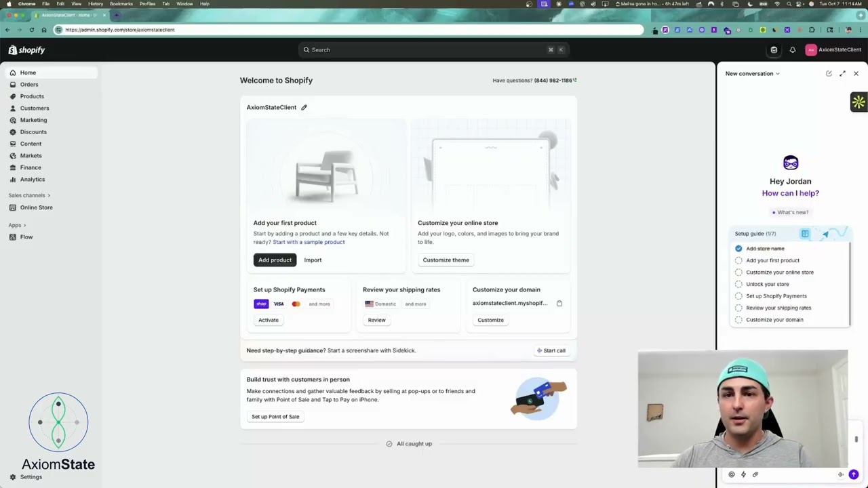Open the Chrome Profiles menu
Image resolution: width=868 pixels, height=488 pixels.
point(147,3)
